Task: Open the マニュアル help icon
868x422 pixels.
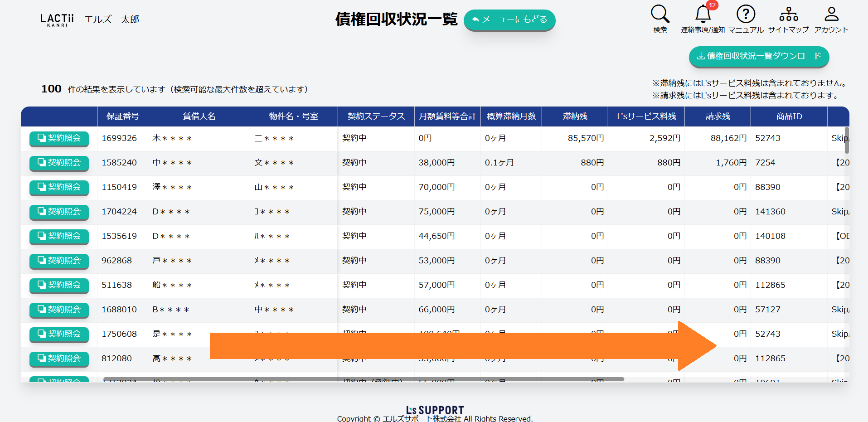Action: (x=746, y=15)
